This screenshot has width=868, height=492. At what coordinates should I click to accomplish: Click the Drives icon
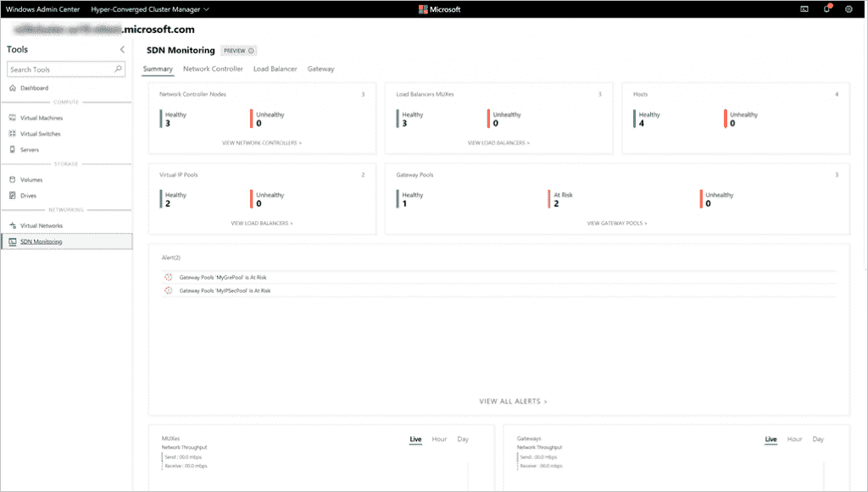tap(13, 196)
